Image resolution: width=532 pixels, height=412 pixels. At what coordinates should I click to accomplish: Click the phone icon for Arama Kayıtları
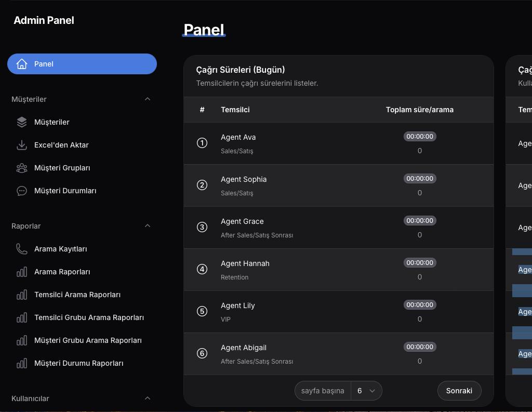coord(22,249)
